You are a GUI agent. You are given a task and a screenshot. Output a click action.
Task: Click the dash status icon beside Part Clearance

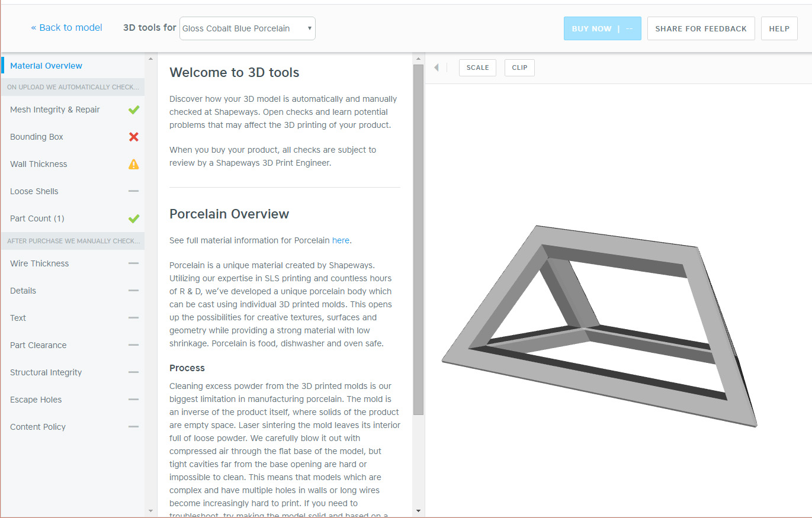click(x=134, y=345)
